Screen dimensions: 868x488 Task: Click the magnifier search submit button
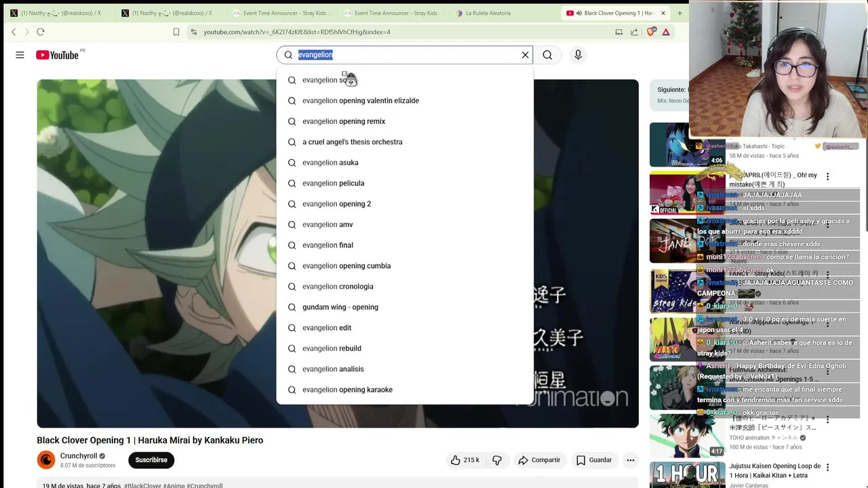547,55
